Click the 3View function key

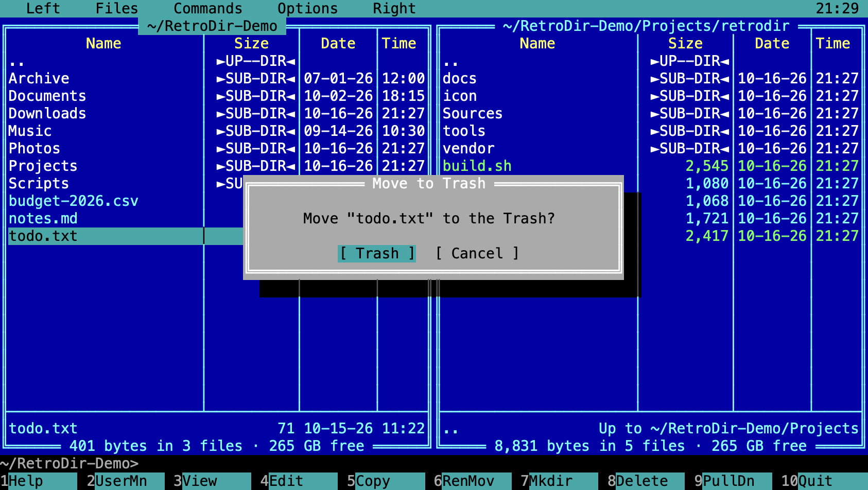212,481
